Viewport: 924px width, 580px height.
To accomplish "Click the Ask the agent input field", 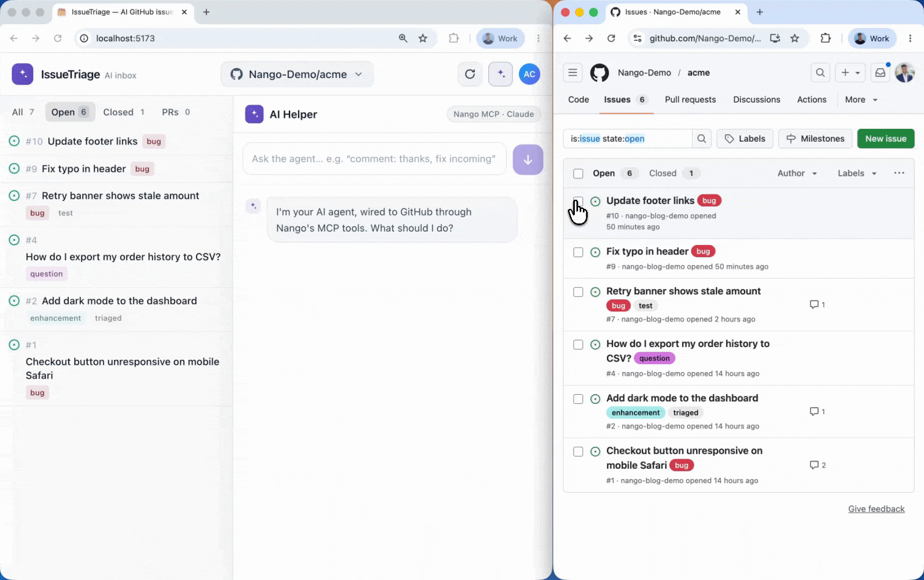I will point(374,159).
